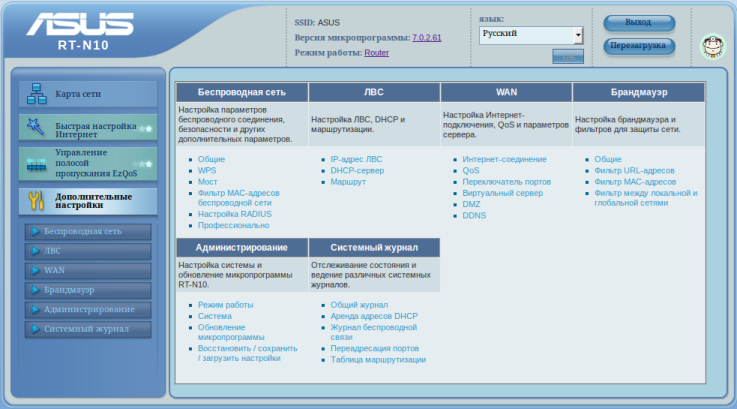Open Профессионально link
Viewport: 737px width, 409px height.
[233, 225]
